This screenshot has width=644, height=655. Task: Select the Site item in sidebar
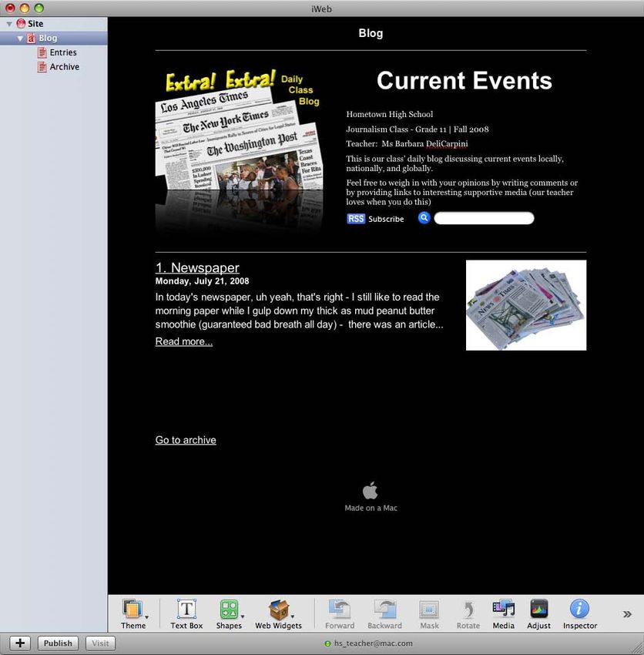(x=53, y=24)
